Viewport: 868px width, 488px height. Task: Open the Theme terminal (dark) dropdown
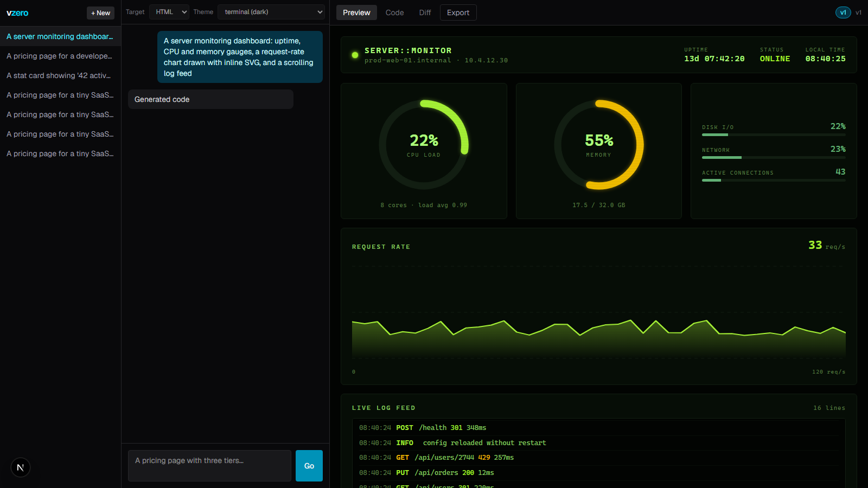click(x=271, y=12)
